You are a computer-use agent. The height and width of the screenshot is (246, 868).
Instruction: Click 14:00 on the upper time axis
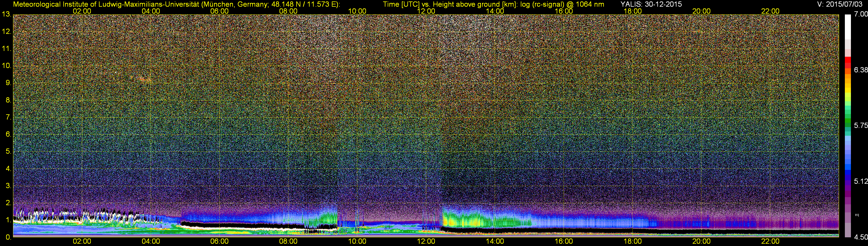point(495,11)
